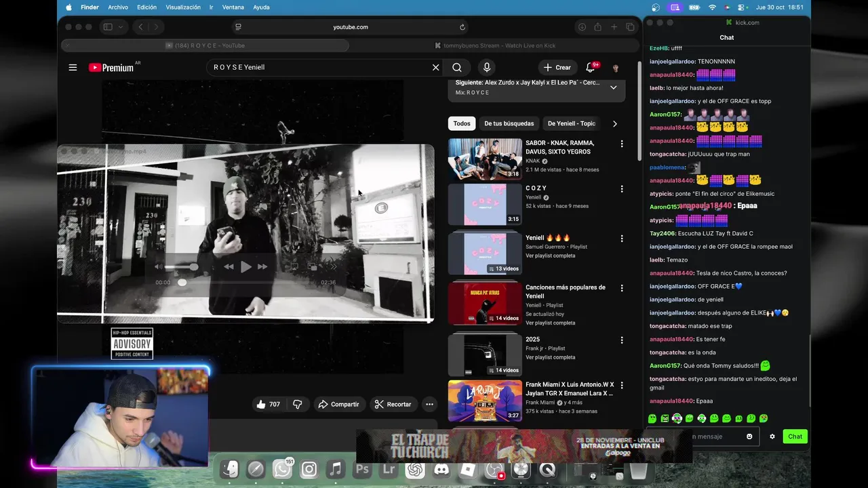Open options menu for 2025 playlist
Screen dimensions: 868x488
tap(622, 340)
